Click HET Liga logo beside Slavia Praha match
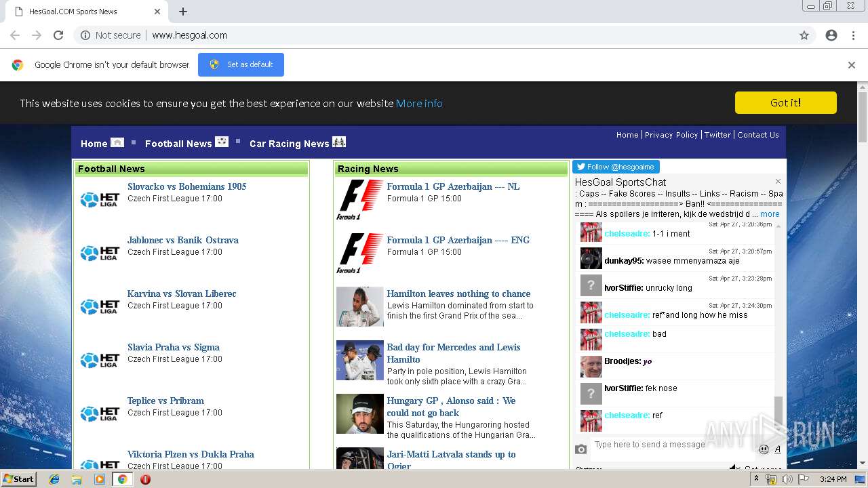Screen dimensions: 868x488 [x=100, y=361]
